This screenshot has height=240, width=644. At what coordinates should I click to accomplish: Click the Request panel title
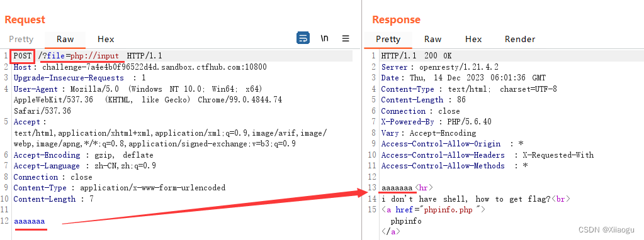25,19
